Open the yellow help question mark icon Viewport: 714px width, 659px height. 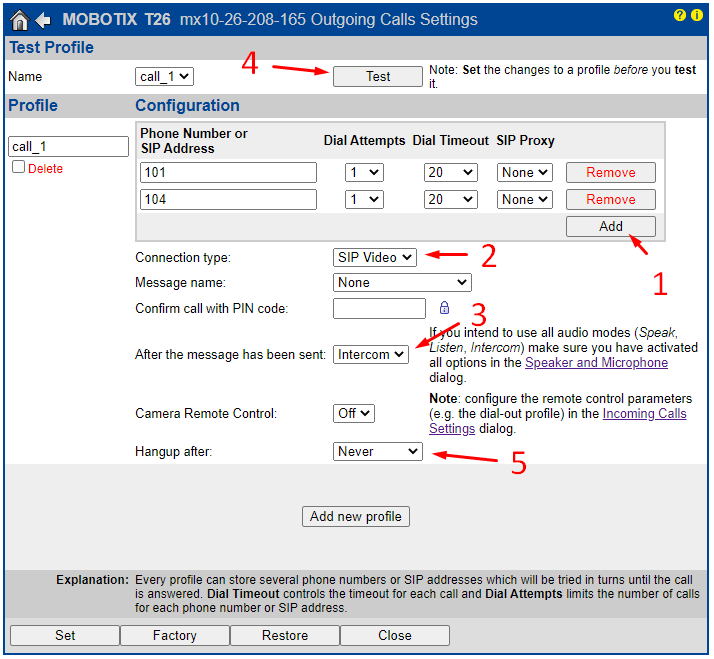point(680,16)
